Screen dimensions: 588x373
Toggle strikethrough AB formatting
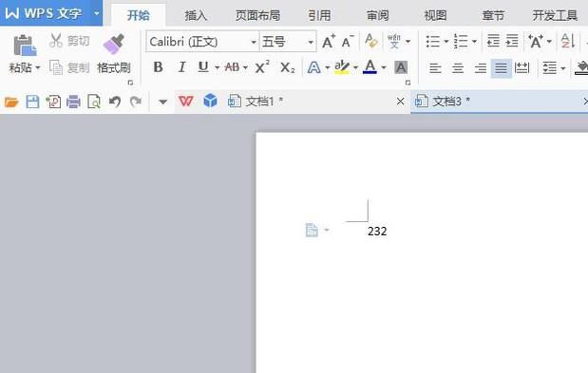point(232,67)
